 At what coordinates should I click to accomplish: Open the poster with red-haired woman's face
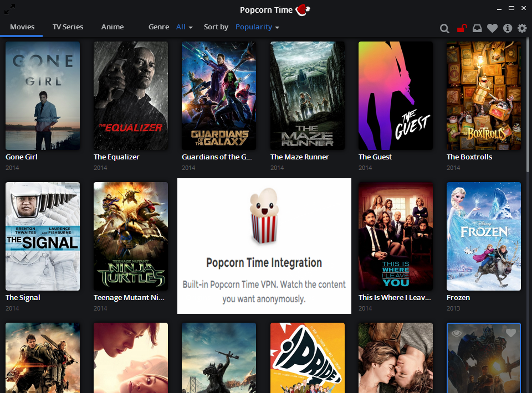pos(131,358)
